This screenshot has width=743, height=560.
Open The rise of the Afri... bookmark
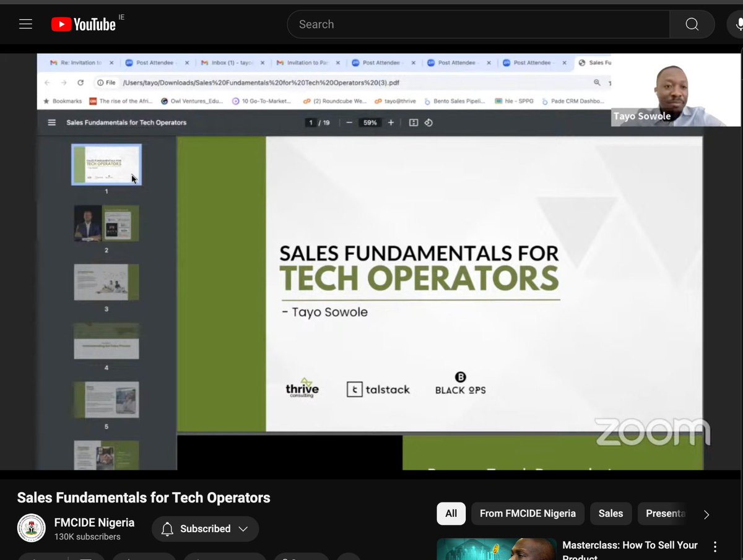(x=122, y=101)
